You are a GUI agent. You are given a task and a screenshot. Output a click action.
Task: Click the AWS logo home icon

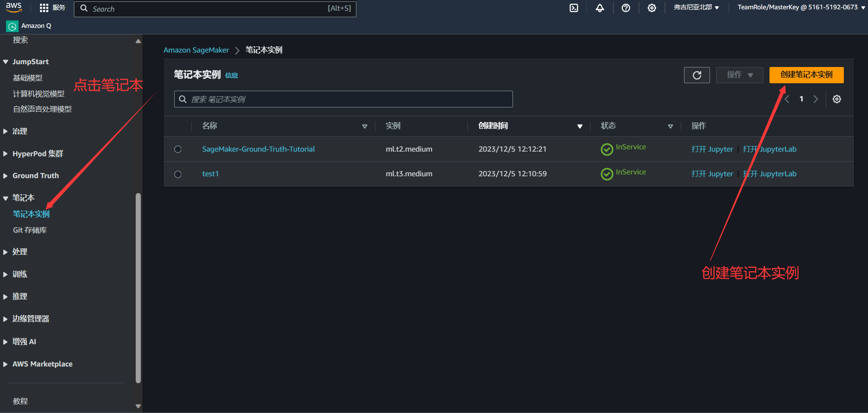[13, 7]
